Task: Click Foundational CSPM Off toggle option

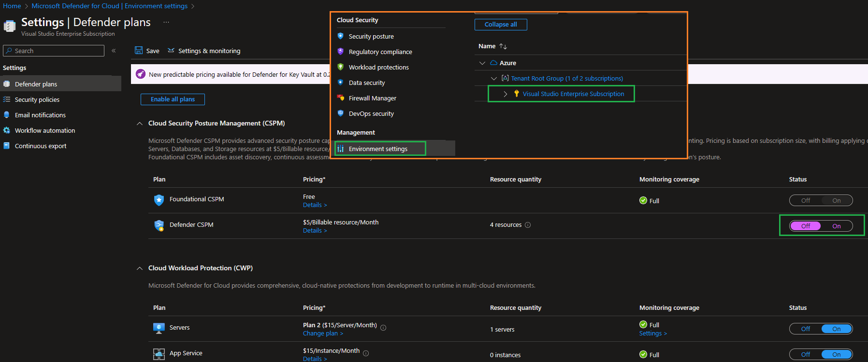Action: [806, 200]
